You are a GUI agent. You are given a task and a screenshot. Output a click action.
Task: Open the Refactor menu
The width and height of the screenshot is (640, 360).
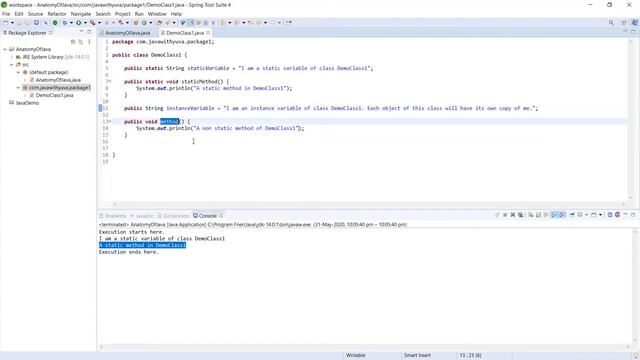(x=57, y=14)
